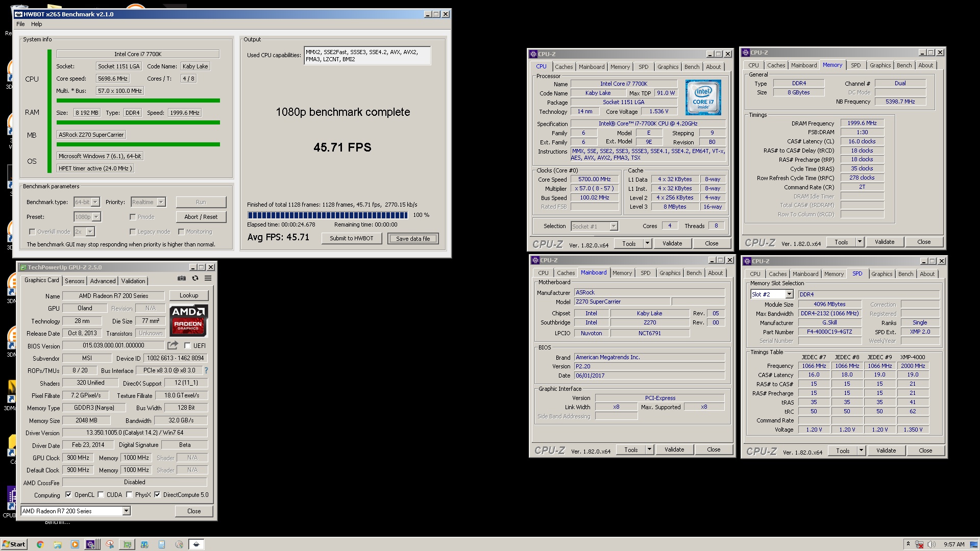Click Submit to HWBOT button

pos(351,238)
